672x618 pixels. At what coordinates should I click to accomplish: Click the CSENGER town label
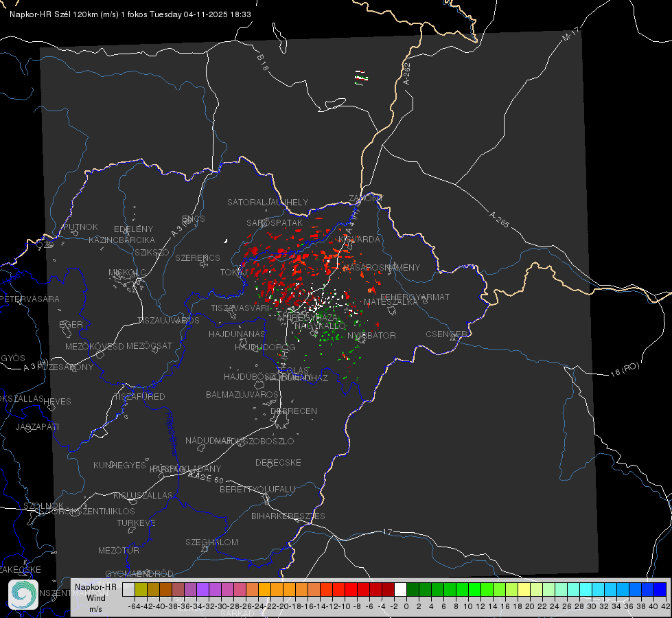pos(446,334)
